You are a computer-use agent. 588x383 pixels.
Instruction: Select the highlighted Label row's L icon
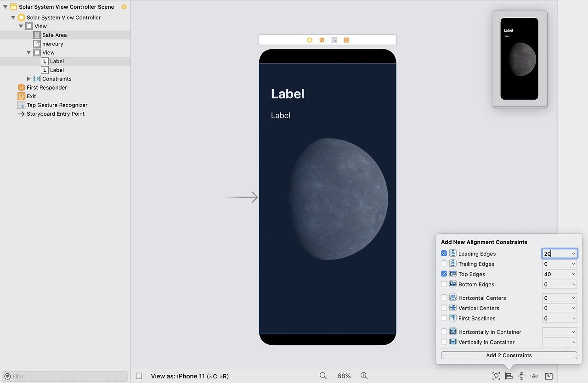click(45, 61)
